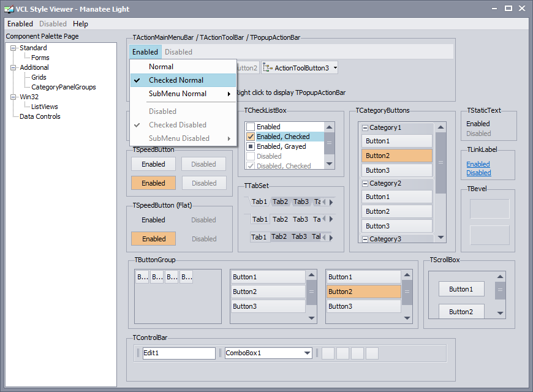Screen dimensions: 533x392
Task: Open the Enabled menu in the main menu bar
Action: (20, 24)
